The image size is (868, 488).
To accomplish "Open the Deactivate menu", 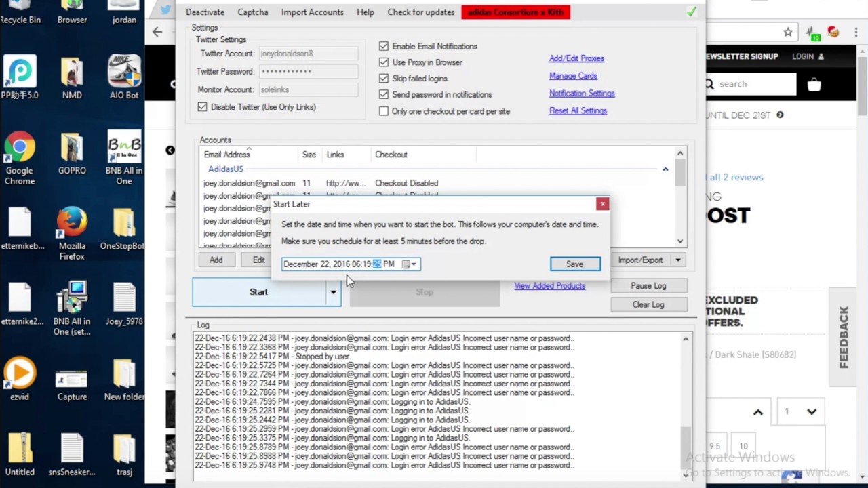I will [x=205, y=12].
